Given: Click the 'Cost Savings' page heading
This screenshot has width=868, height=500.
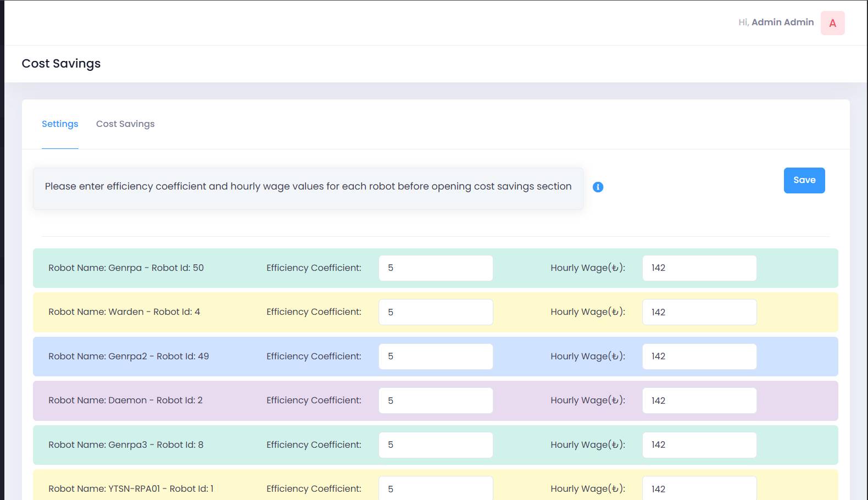Looking at the screenshot, I should (61, 64).
